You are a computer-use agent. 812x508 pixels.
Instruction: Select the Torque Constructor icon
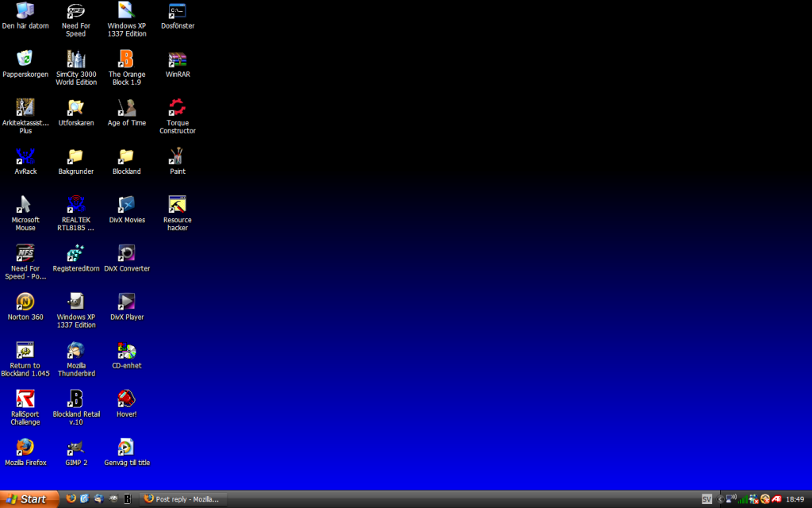[x=177, y=108]
